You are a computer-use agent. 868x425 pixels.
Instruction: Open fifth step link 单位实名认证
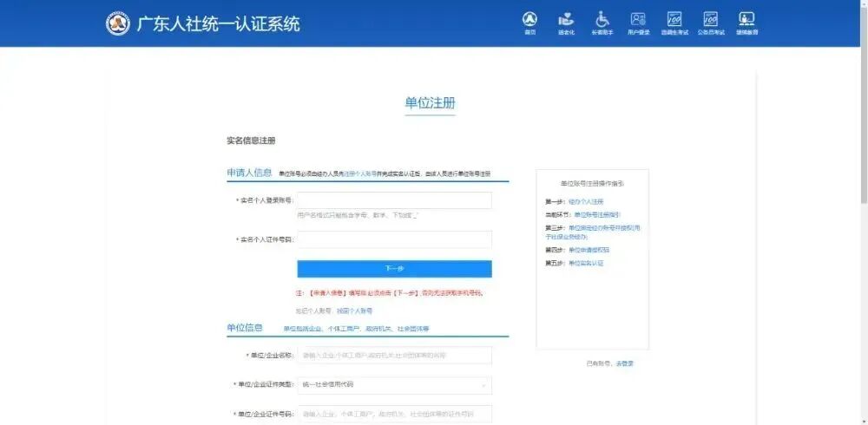[586, 264]
